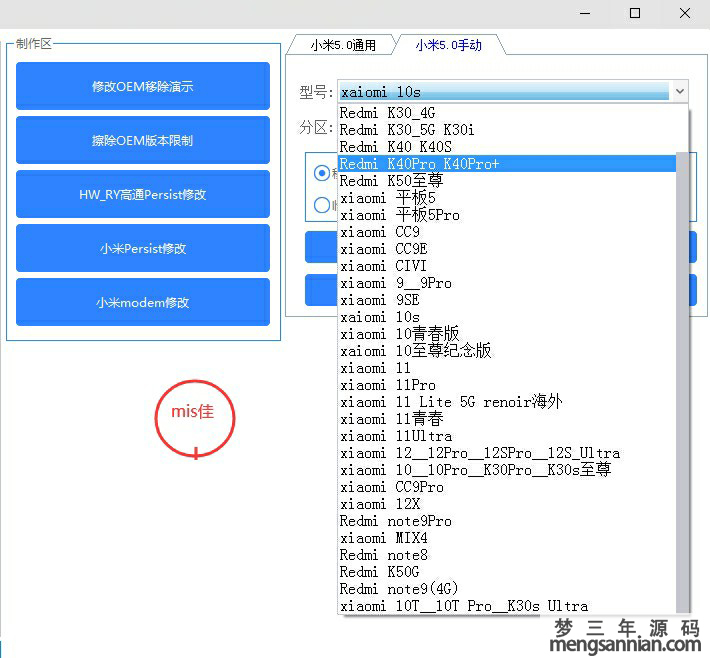Choose xiaomi 9SE from the list

point(507,300)
